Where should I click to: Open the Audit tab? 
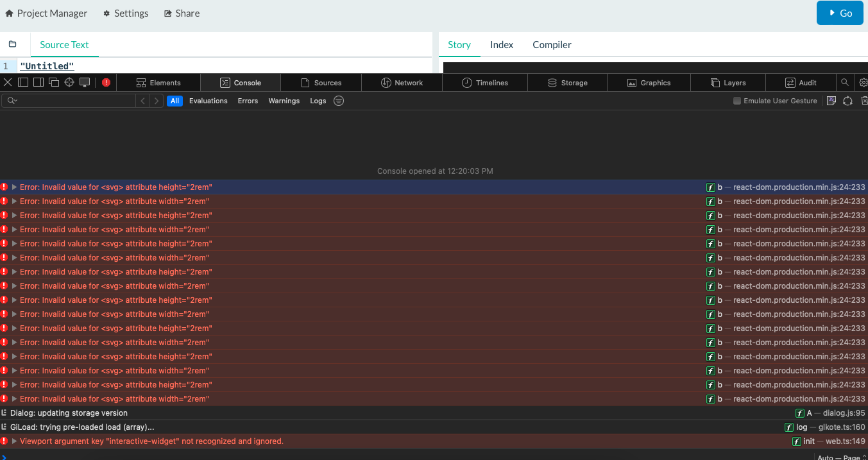(801, 83)
